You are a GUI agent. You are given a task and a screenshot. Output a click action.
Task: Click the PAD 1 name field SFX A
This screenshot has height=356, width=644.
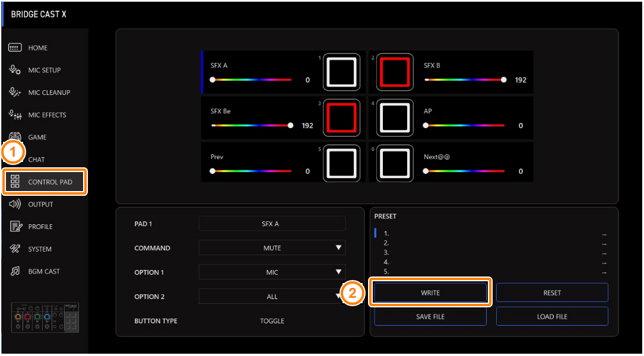pos(272,224)
